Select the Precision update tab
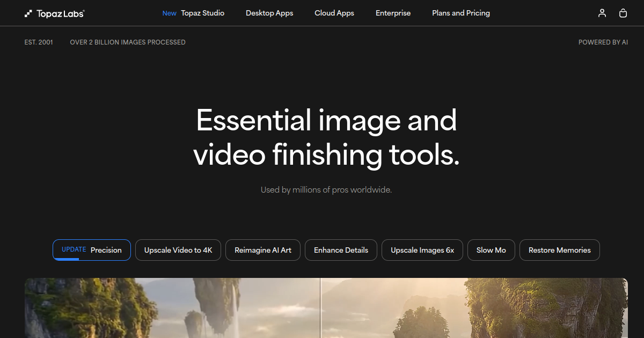Viewport: 644px width, 338px height. tap(92, 250)
